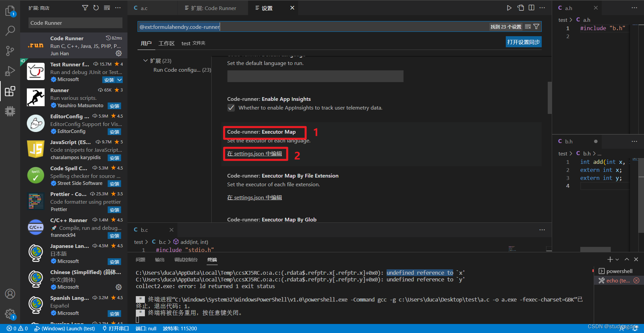644x333 pixels.
Task: Refresh the extensions list
Action: (96, 8)
